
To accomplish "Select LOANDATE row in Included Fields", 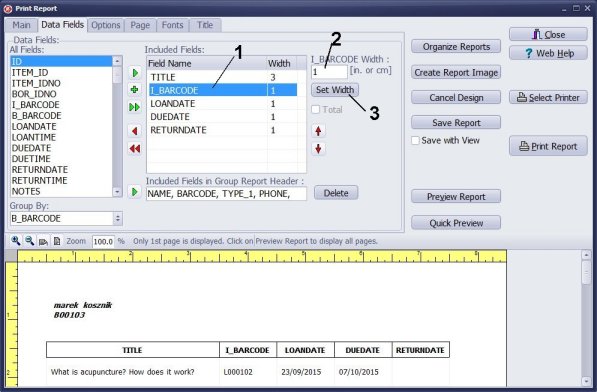I will click(x=223, y=104).
